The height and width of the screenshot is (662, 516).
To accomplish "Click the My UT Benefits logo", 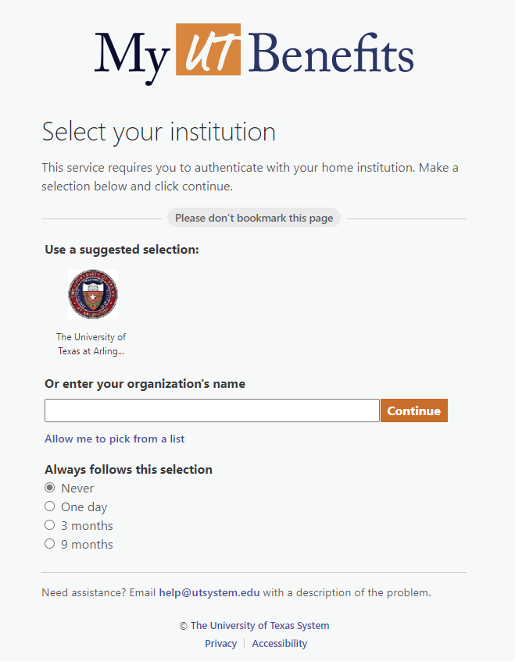I will [254, 53].
